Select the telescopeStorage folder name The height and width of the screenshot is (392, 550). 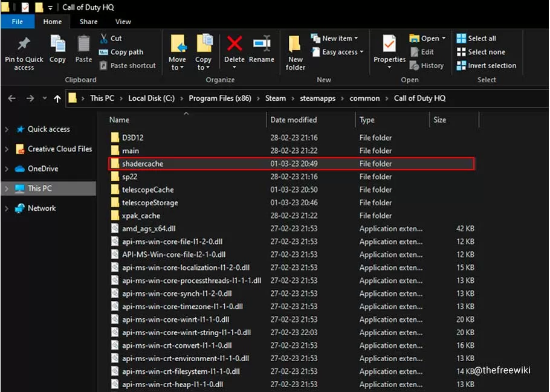click(x=150, y=203)
